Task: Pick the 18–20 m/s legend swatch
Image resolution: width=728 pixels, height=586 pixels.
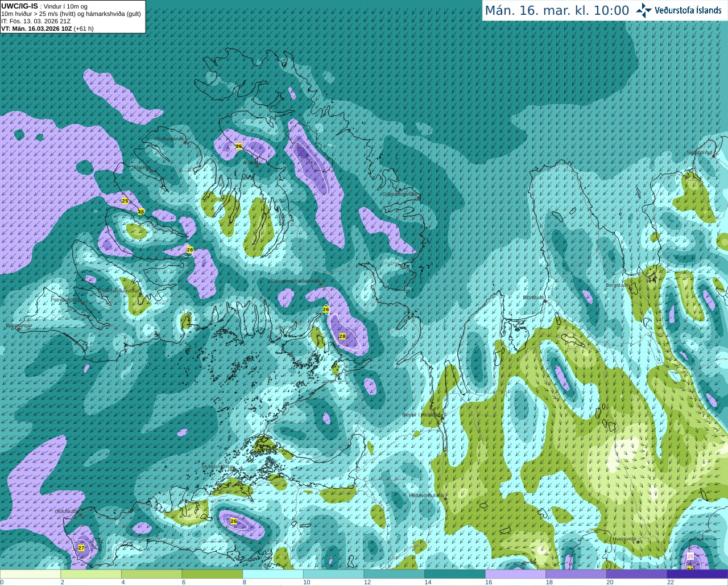Action: [x=576, y=574]
